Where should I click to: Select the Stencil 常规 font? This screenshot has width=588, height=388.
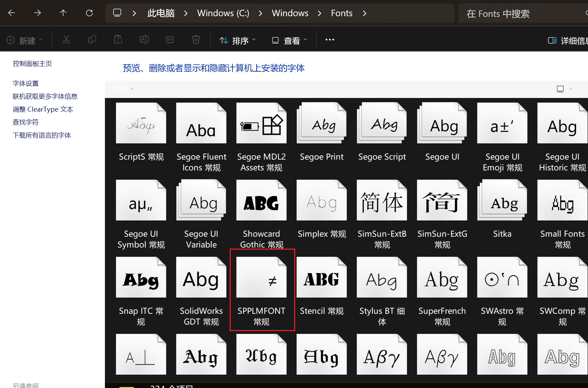click(322, 286)
